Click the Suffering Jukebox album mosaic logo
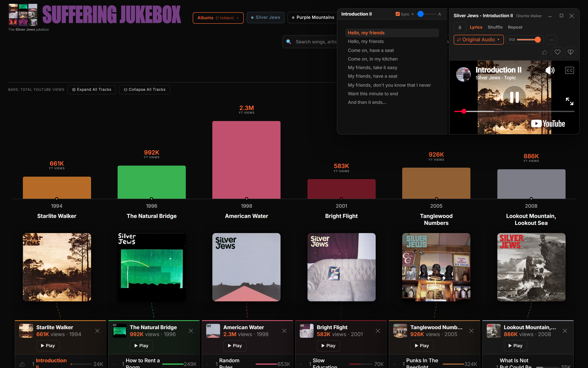Viewport: 588px width, 368px height. click(x=23, y=15)
